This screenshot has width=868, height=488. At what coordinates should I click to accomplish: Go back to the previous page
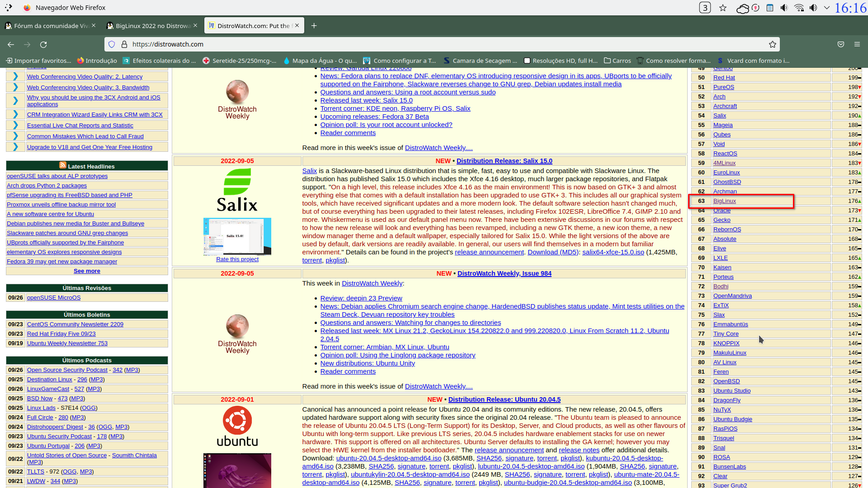coord(11,44)
